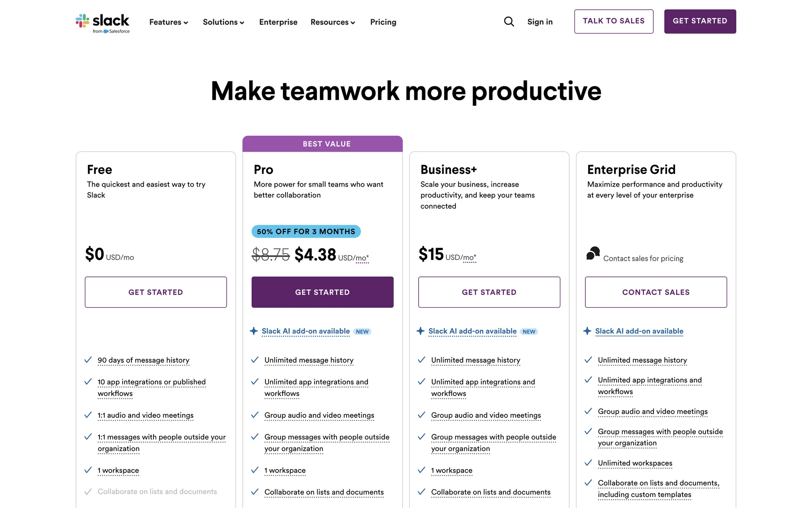Open the Resources dropdown menu
This screenshot has width=812, height=508.
(332, 22)
